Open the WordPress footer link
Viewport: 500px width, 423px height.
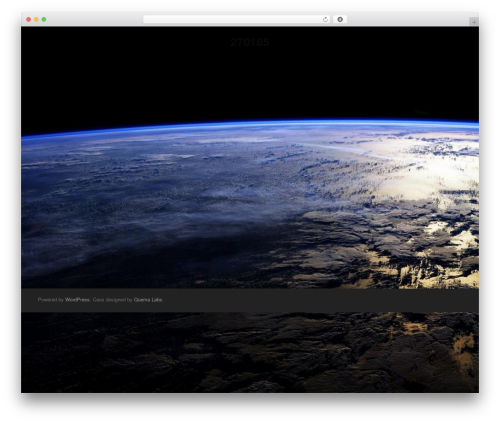(77, 300)
